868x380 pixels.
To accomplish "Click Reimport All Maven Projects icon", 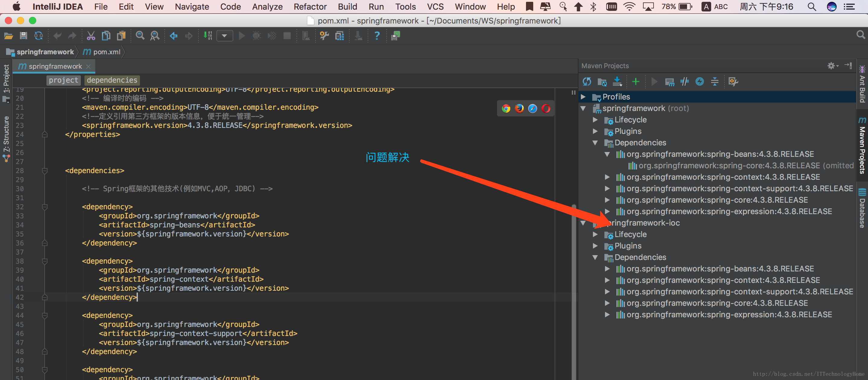I will (587, 81).
